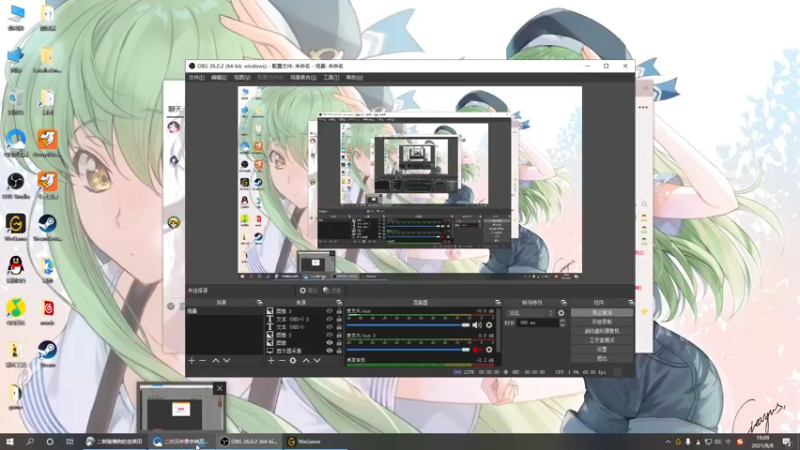Viewport: 800px width, 450px height.
Task: Hide the 显示器采集 source
Action: (x=329, y=351)
